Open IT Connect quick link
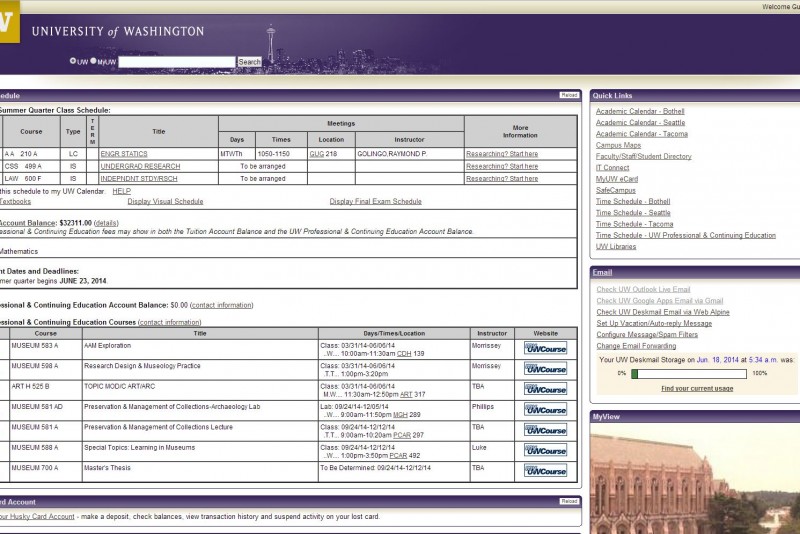 613,167
